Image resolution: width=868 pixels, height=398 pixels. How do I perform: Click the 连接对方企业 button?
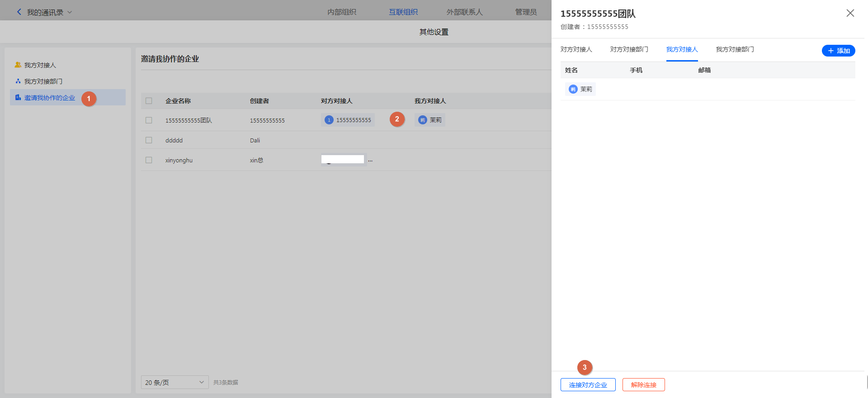(588, 385)
